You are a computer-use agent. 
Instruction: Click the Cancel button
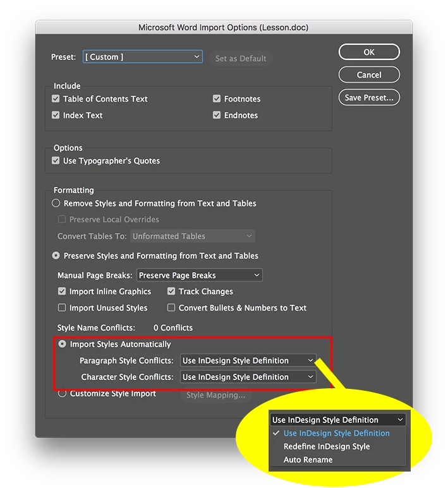(x=369, y=74)
